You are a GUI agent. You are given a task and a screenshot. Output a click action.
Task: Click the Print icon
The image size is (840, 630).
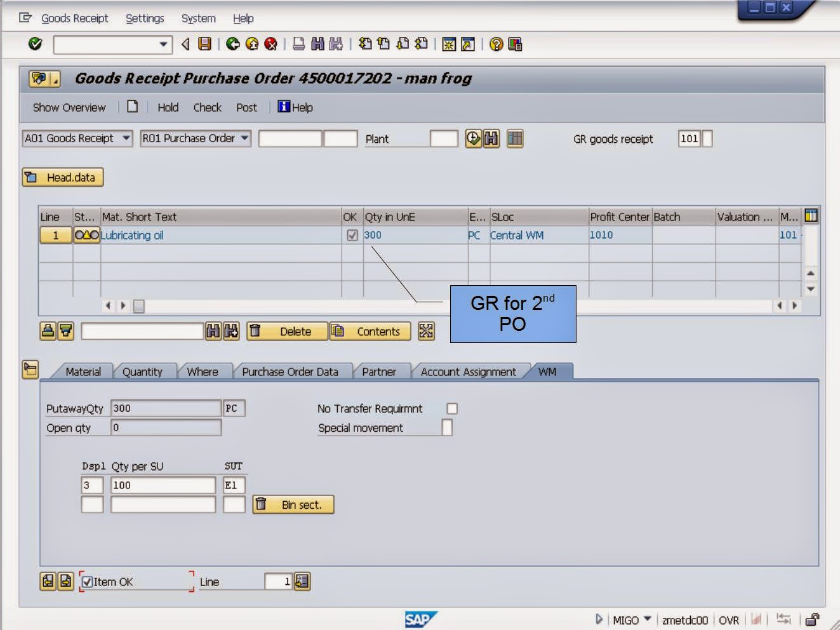coord(298,44)
